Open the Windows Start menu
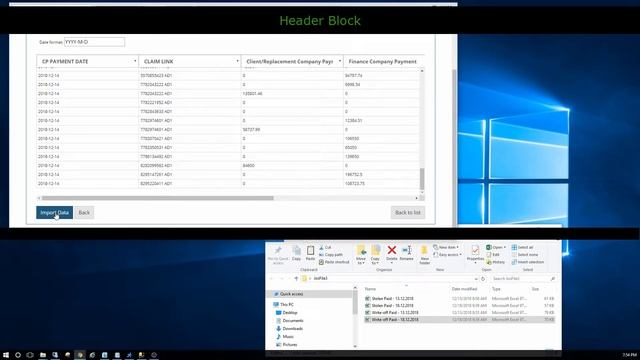640x360 pixels. pos(6,355)
